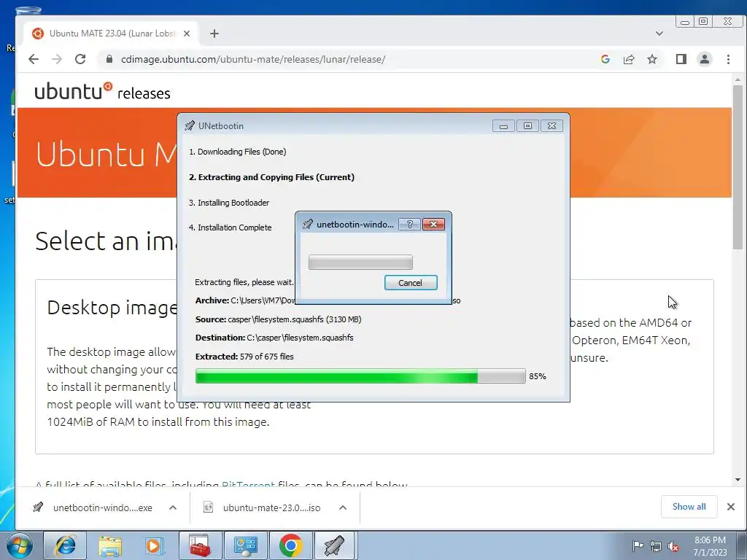Viewport: 747px width, 560px height.
Task: Open the red toolbox taskbar app
Action: pyautogui.click(x=200, y=545)
